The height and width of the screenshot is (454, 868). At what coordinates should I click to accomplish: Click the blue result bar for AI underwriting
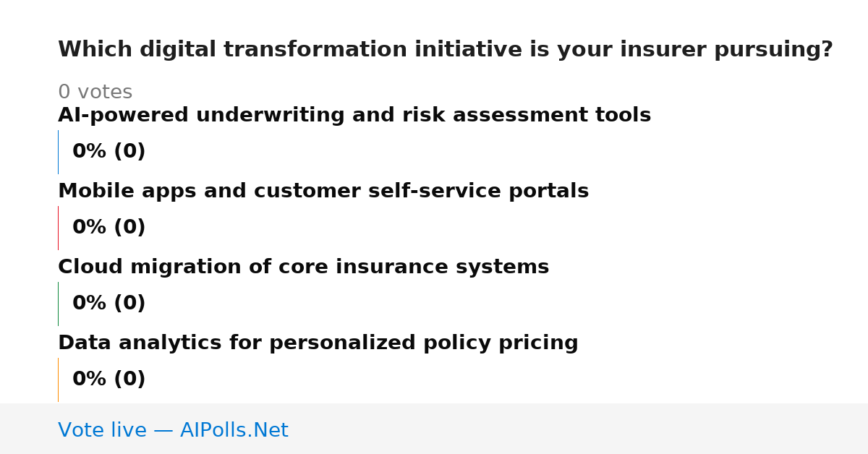58,152
